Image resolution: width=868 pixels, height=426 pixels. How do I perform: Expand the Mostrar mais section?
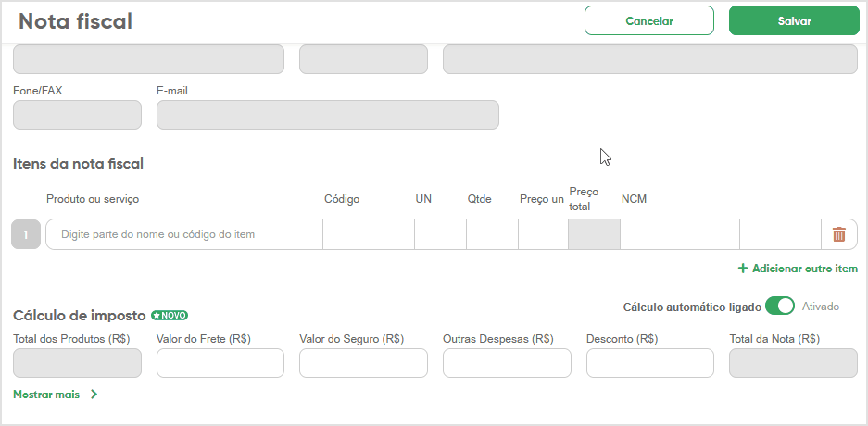(56, 395)
